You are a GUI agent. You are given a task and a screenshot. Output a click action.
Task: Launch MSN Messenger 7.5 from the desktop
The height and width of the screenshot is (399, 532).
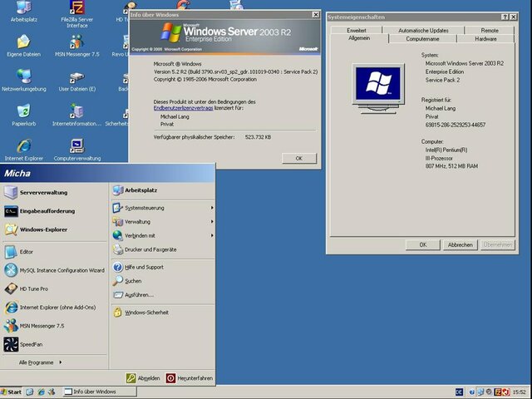coord(77,46)
